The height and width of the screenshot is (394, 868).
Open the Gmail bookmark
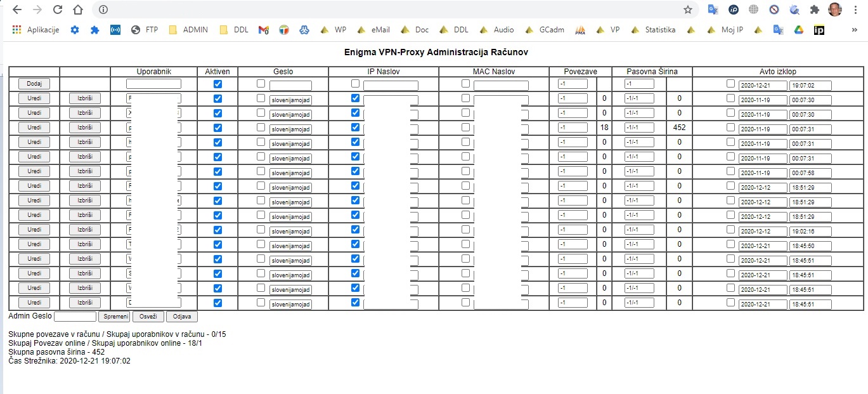(264, 30)
